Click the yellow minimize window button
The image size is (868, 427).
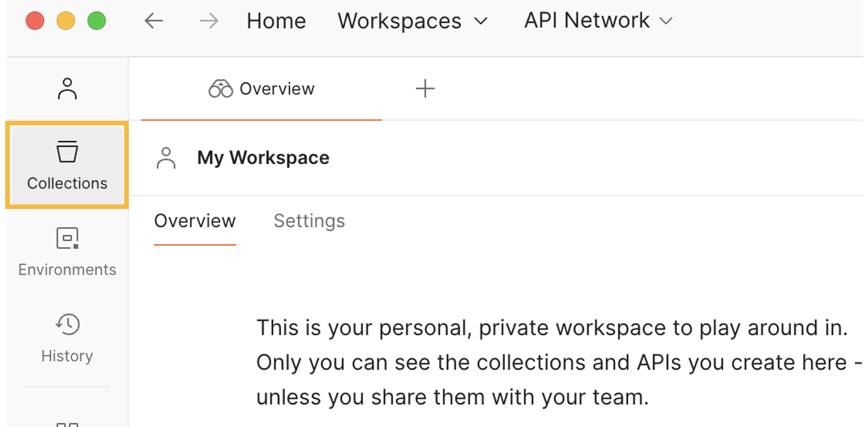[65, 21]
